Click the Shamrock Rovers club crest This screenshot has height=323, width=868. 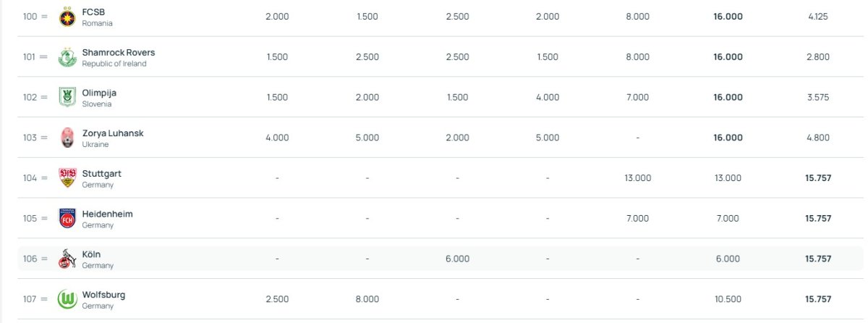67,56
